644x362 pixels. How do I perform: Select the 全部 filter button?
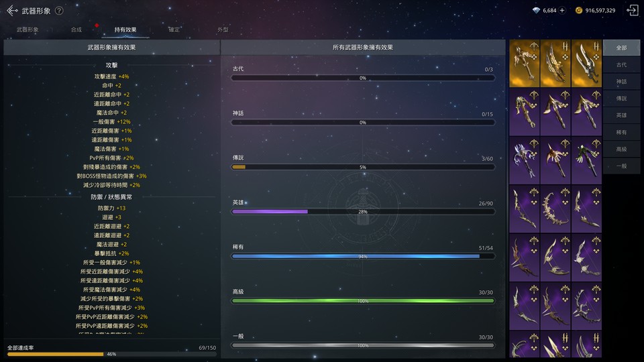click(621, 48)
